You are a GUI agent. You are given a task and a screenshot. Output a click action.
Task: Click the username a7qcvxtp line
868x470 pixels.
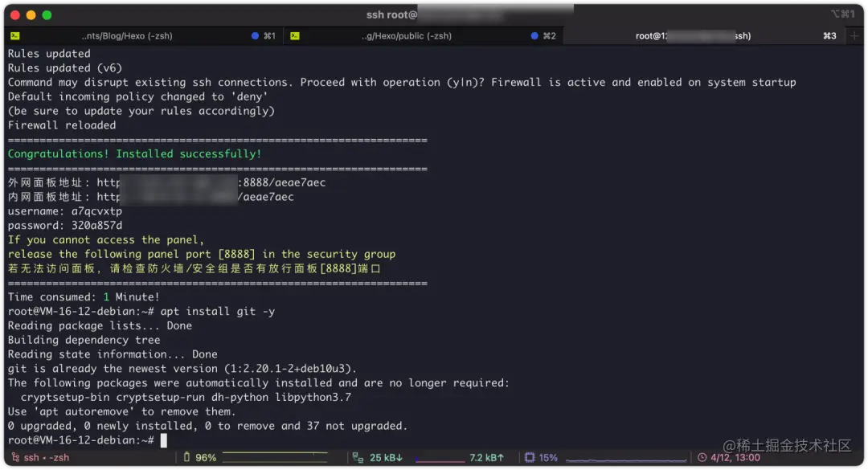coord(65,211)
